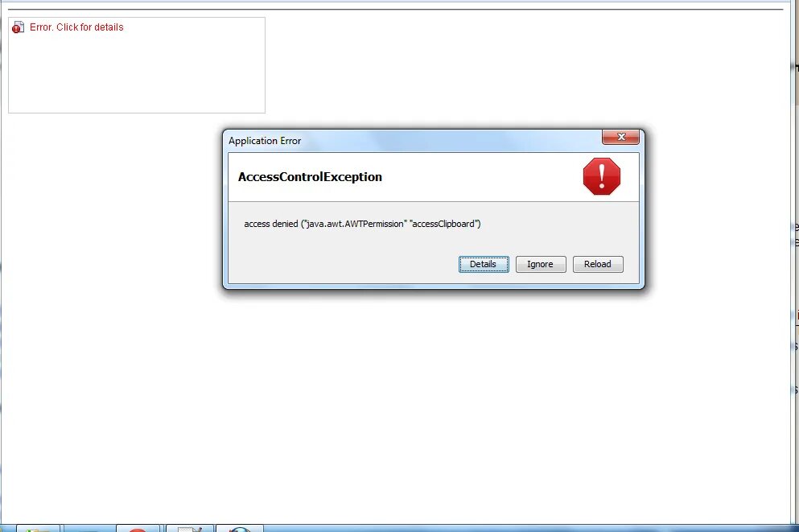
Task: Open the notepad-with-pencil taskbar icon
Action: pos(190,529)
